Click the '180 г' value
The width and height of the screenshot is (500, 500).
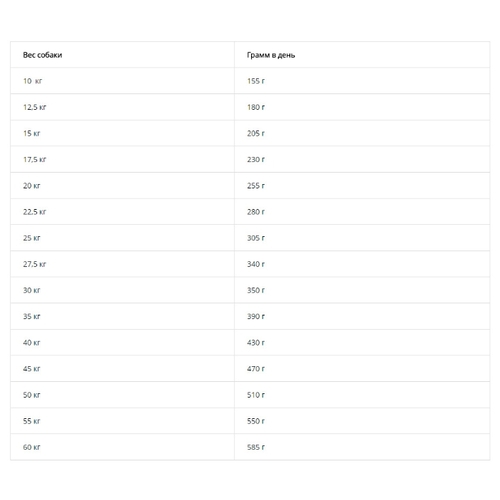(256, 107)
